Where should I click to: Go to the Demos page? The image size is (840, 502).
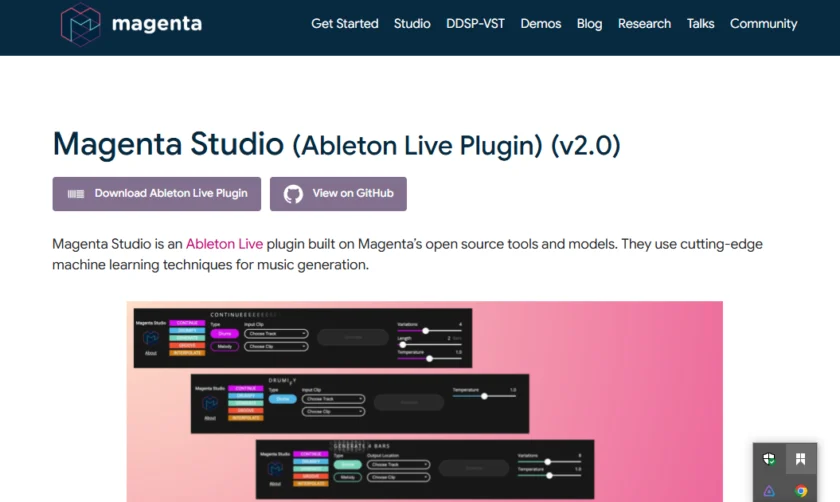(541, 24)
